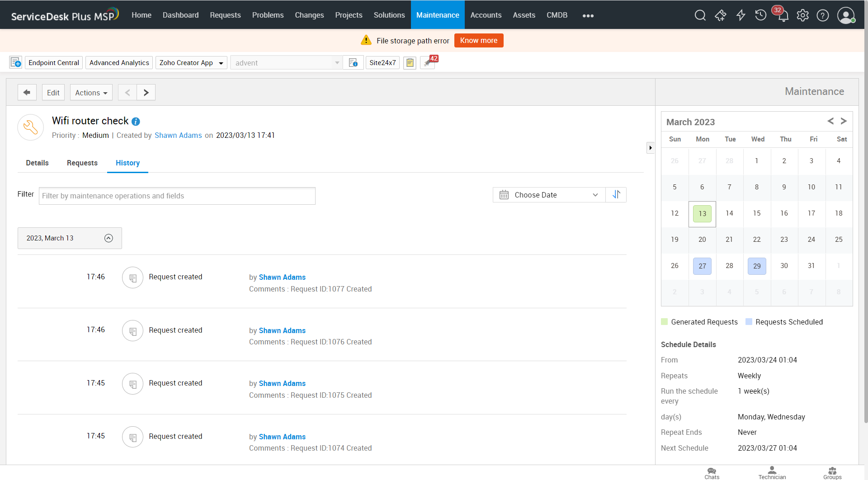Open the Accounts module
868x480 pixels.
click(x=486, y=15)
